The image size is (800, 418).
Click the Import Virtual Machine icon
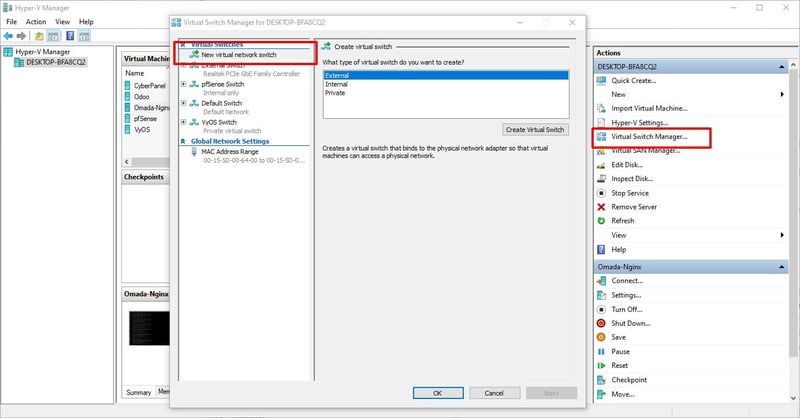click(x=601, y=108)
